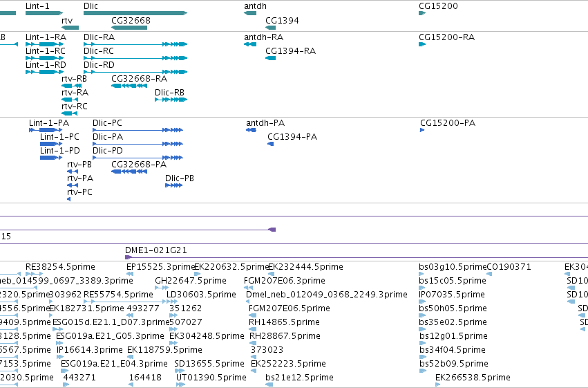588x388 pixels.
Task: Select the rtv-RC transcript
Action: coord(69,113)
